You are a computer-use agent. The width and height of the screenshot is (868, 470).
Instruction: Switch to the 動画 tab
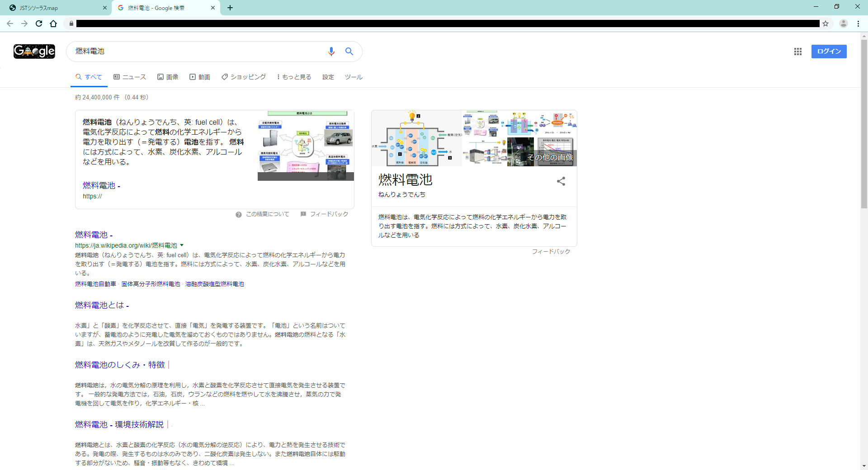point(200,77)
